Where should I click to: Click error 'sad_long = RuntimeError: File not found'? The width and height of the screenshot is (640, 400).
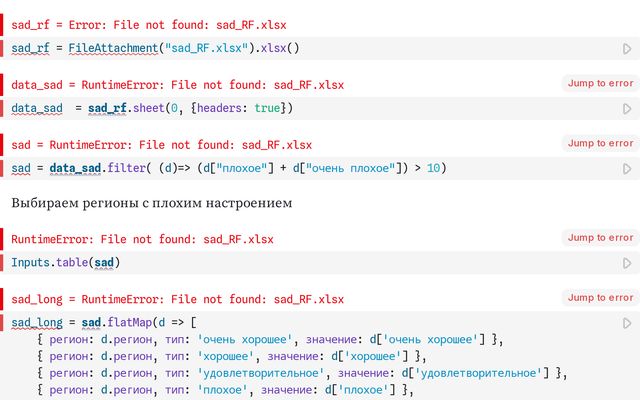click(x=178, y=299)
